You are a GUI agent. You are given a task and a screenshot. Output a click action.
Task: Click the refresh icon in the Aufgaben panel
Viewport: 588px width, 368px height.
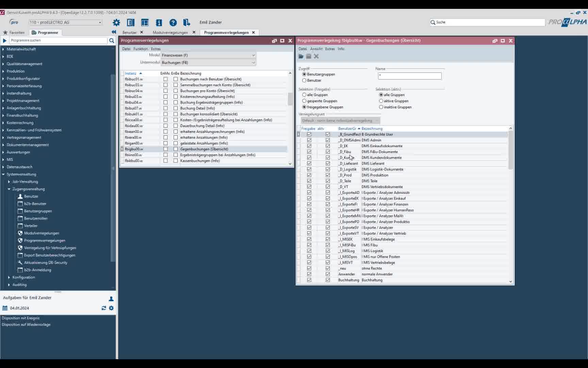click(104, 308)
